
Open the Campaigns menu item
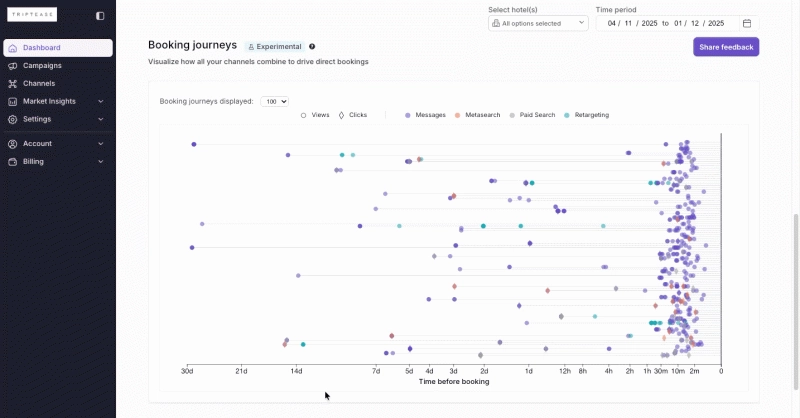(42, 66)
